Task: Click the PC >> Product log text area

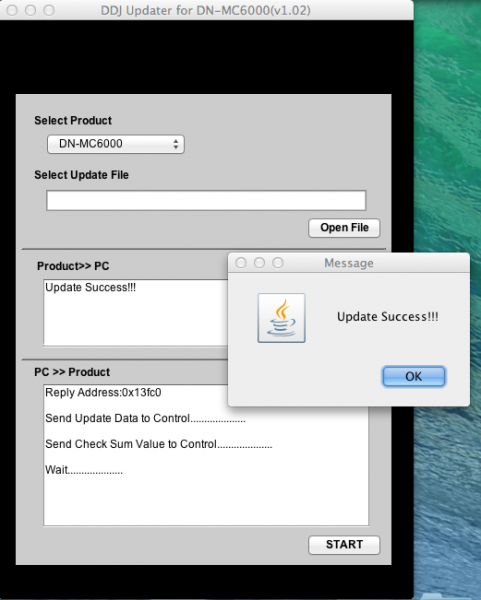Action: tap(206, 455)
